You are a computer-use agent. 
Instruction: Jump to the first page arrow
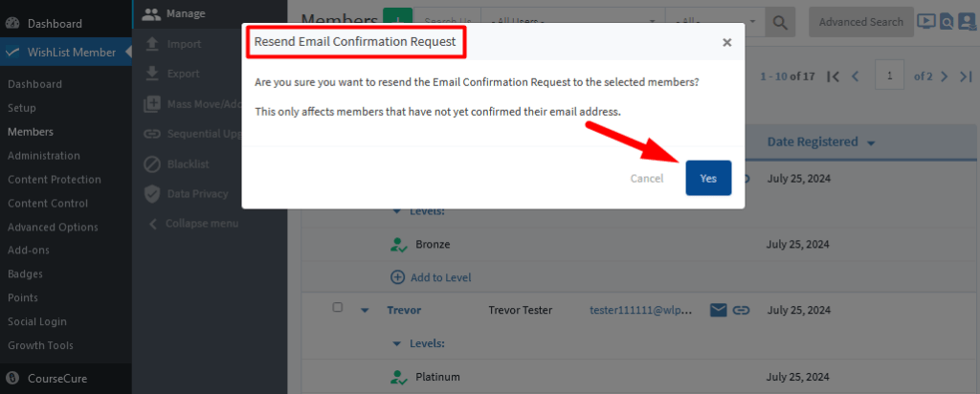(x=833, y=77)
